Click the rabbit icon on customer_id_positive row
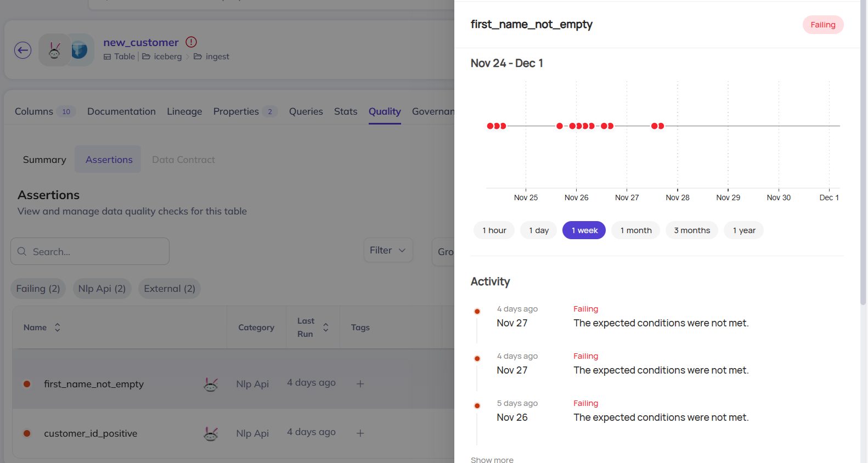Image resolution: width=868 pixels, height=463 pixels. point(211,433)
